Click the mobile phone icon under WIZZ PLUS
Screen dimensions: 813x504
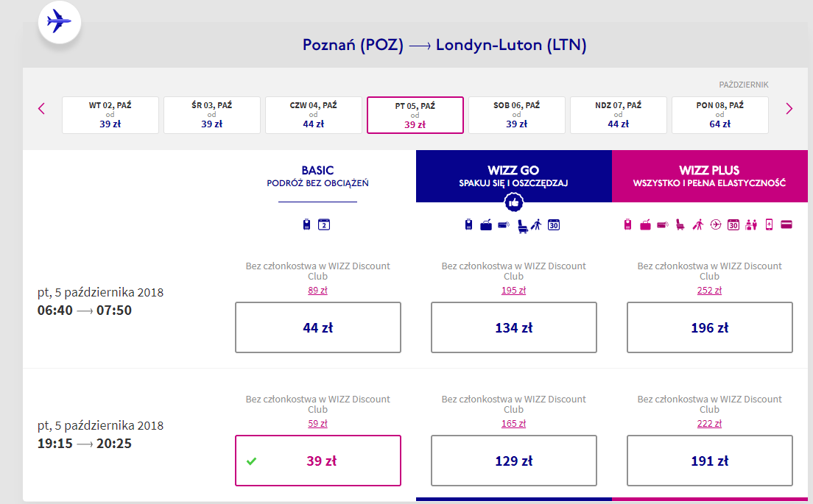pos(769,224)
